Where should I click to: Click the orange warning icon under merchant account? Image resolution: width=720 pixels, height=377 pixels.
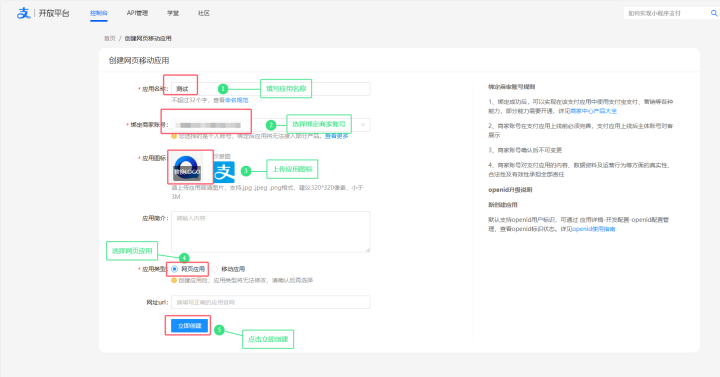174,136
